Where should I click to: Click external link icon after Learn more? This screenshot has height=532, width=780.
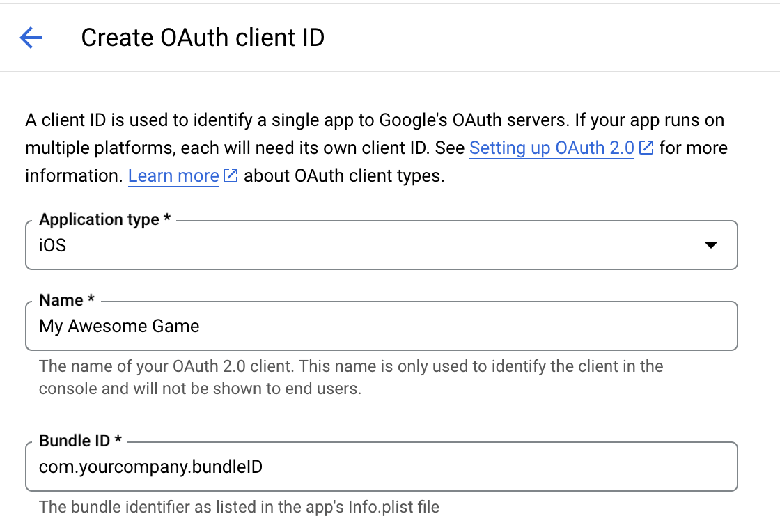231,176
